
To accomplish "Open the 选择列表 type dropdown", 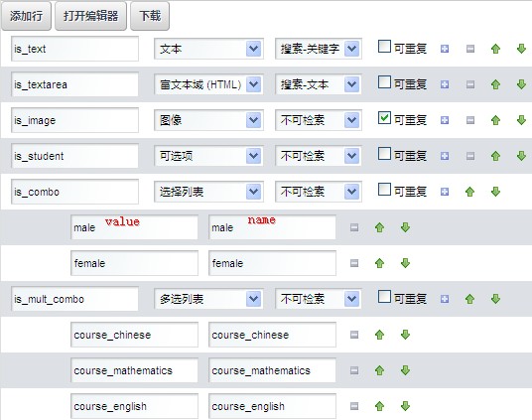I will [x=208, y=192].
